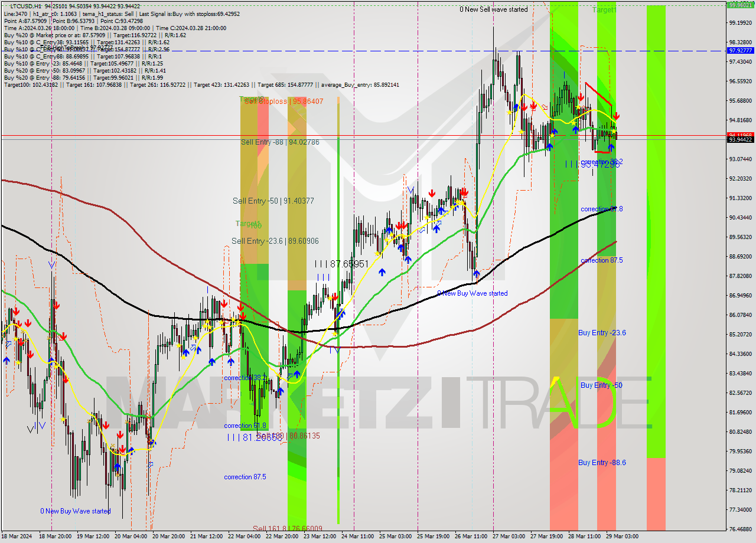Screen dimensions: 756x543
Task: Select the '| | | 87.65951' level label
Action: tap(341, 264)
